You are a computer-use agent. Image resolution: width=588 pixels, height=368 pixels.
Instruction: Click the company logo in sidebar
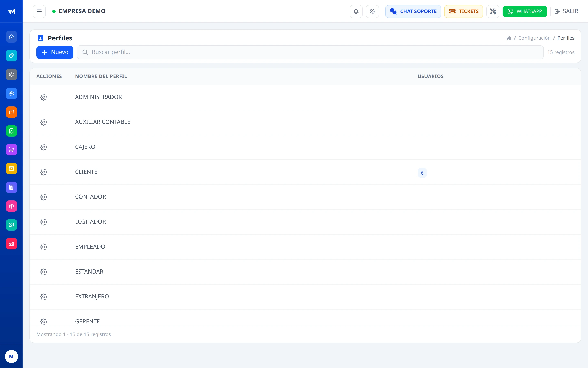[x=11, y=11]
